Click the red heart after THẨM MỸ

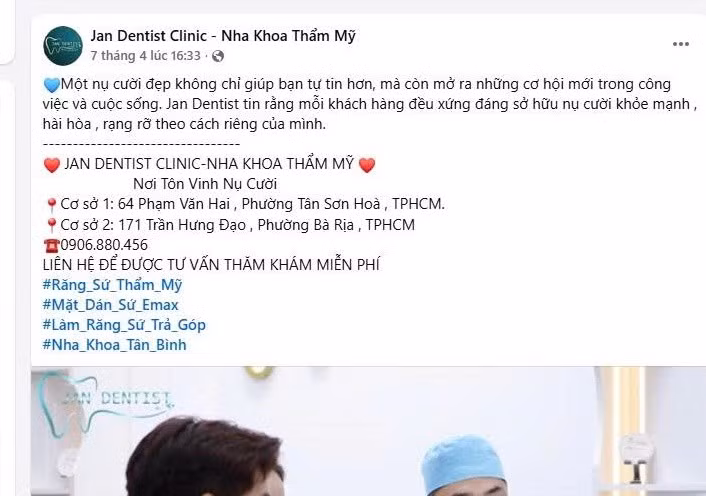[367, 165]
